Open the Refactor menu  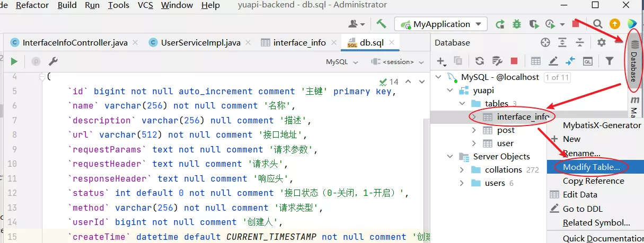(x=32, y=5)
